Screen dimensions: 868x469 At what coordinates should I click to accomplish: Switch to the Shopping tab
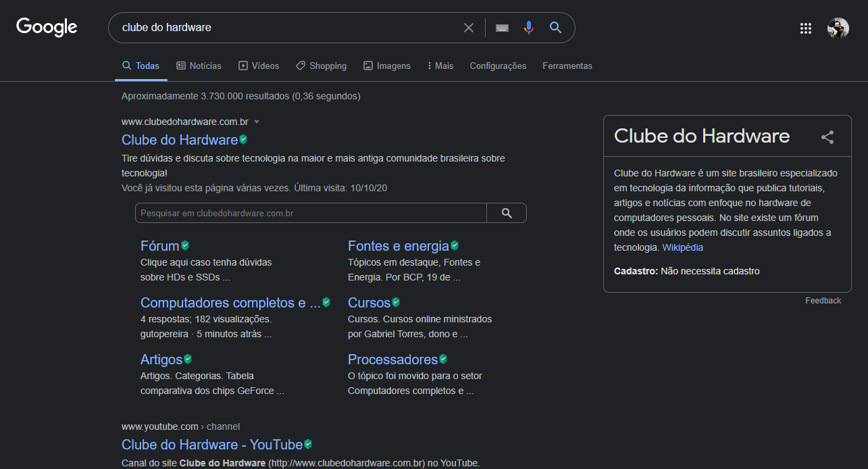coord(321,66)
